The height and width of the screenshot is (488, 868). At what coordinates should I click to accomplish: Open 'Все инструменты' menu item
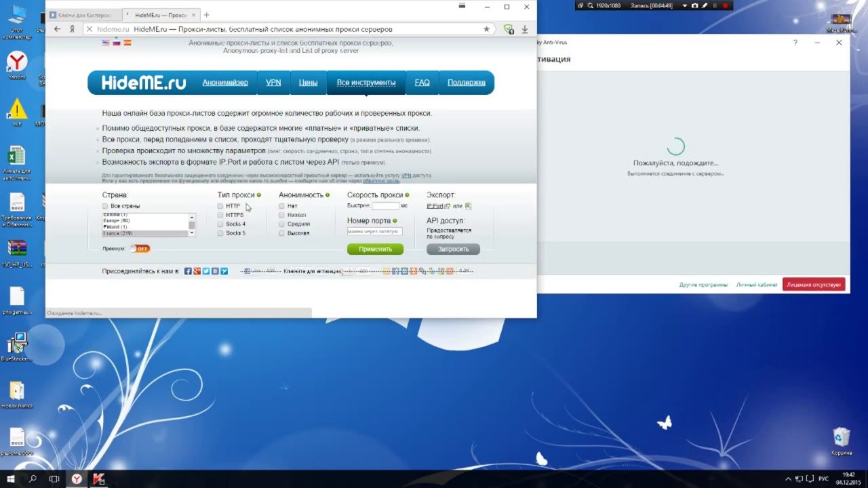click(x=366, y=83)
